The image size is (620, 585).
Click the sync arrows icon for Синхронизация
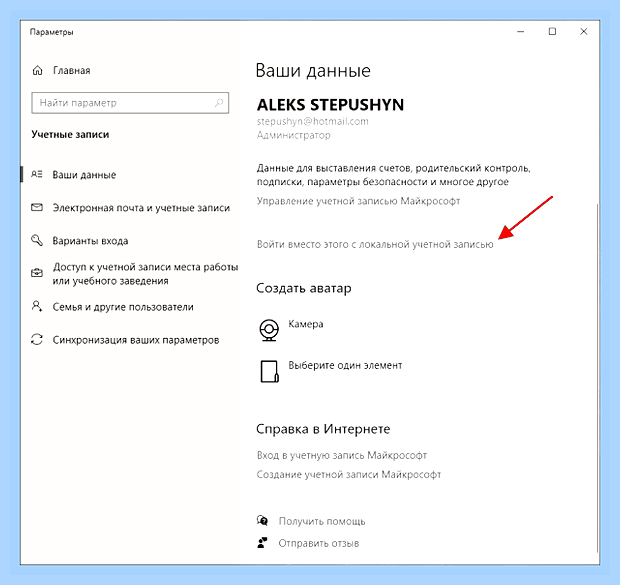point(37,339)
